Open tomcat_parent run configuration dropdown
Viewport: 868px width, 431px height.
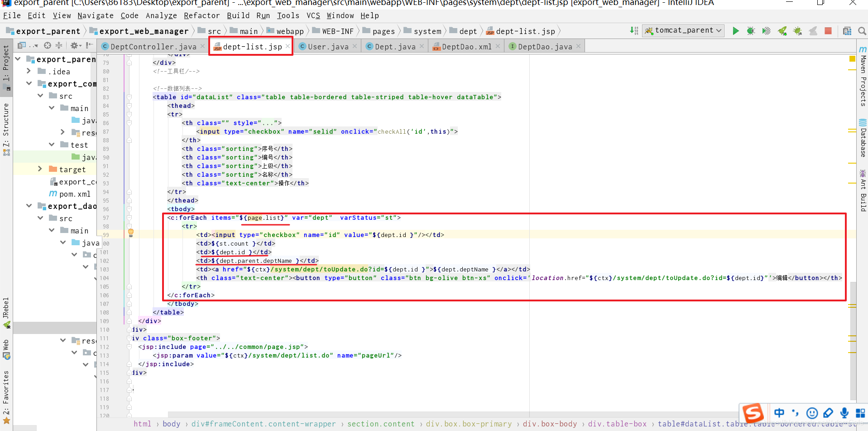coord(684,30)
